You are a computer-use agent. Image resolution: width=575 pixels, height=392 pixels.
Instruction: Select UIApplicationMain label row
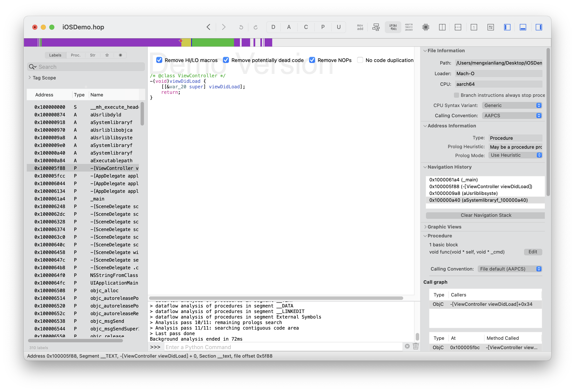click(83, 283)
